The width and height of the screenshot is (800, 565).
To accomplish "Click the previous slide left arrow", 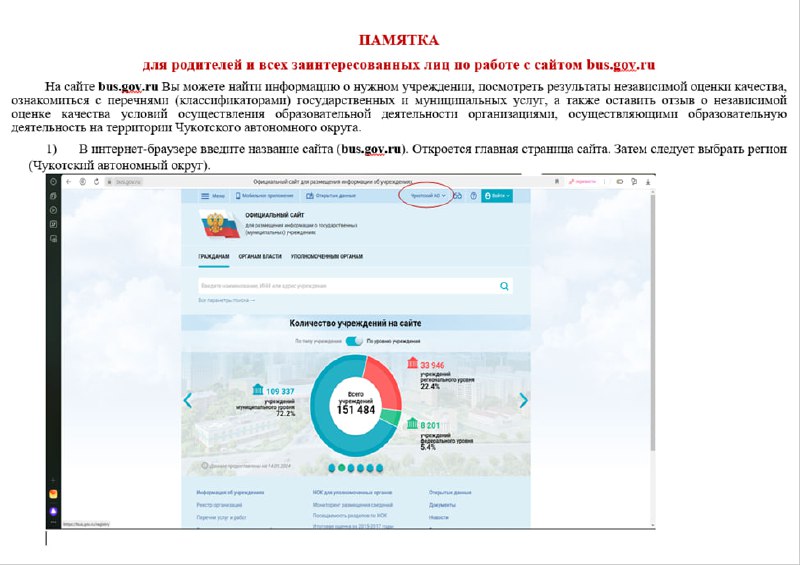I will (188, 400).
